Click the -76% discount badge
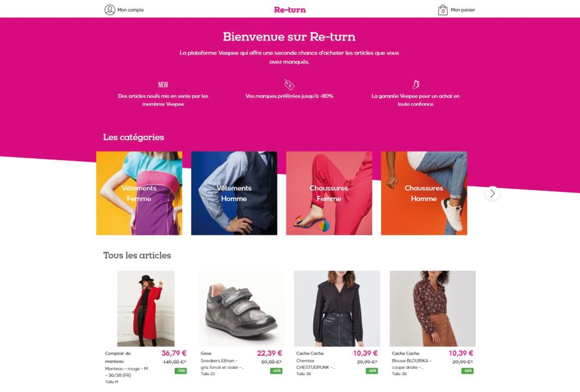This screenshot has width=580, height=392. tap(180, 371)
